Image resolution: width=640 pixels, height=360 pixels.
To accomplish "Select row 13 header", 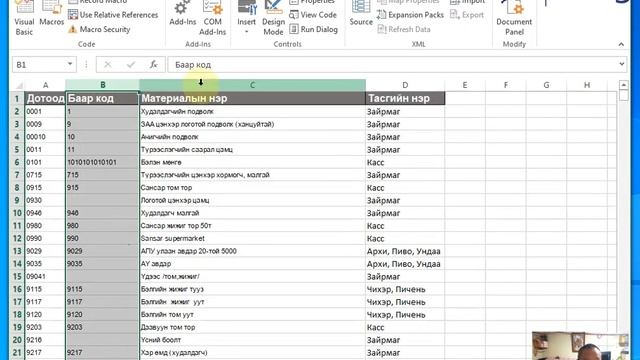I will (x=17, y=251).
